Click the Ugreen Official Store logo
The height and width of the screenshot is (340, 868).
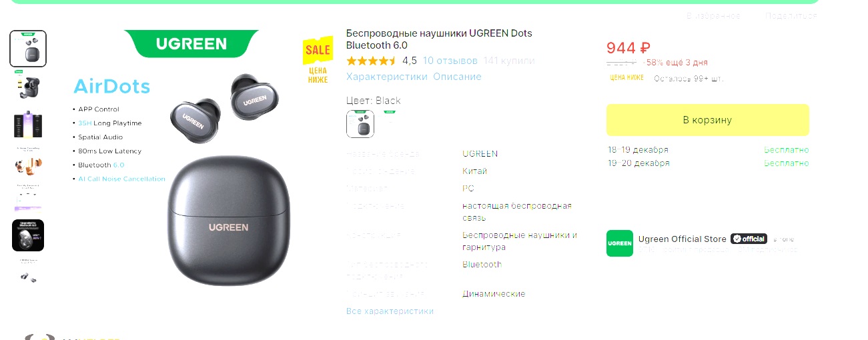tap(620, 243)
